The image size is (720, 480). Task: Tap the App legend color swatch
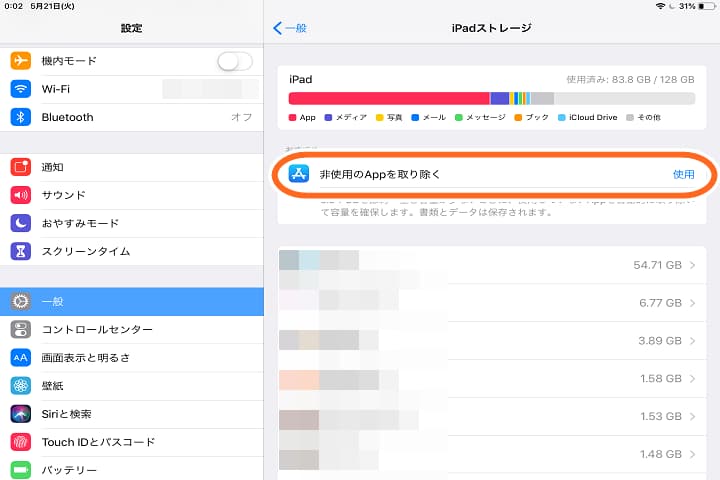(x=292, y=118)
